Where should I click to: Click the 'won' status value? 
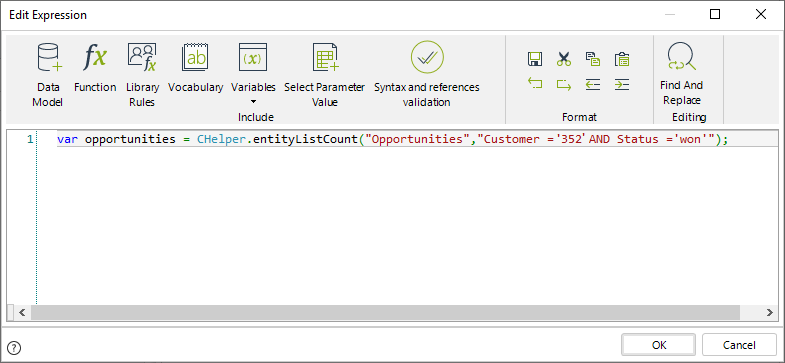690,139
